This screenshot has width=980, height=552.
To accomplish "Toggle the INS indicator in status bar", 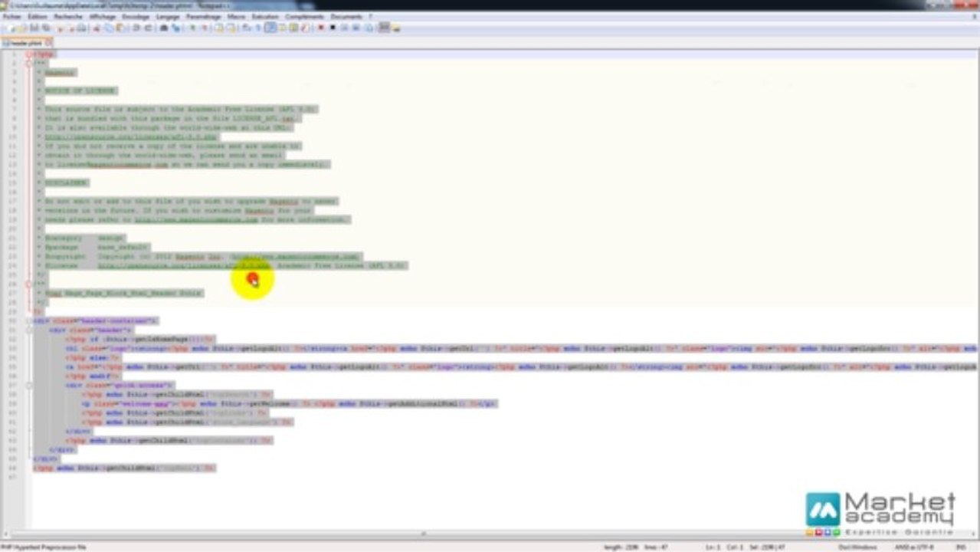I will tap(960, 547).
